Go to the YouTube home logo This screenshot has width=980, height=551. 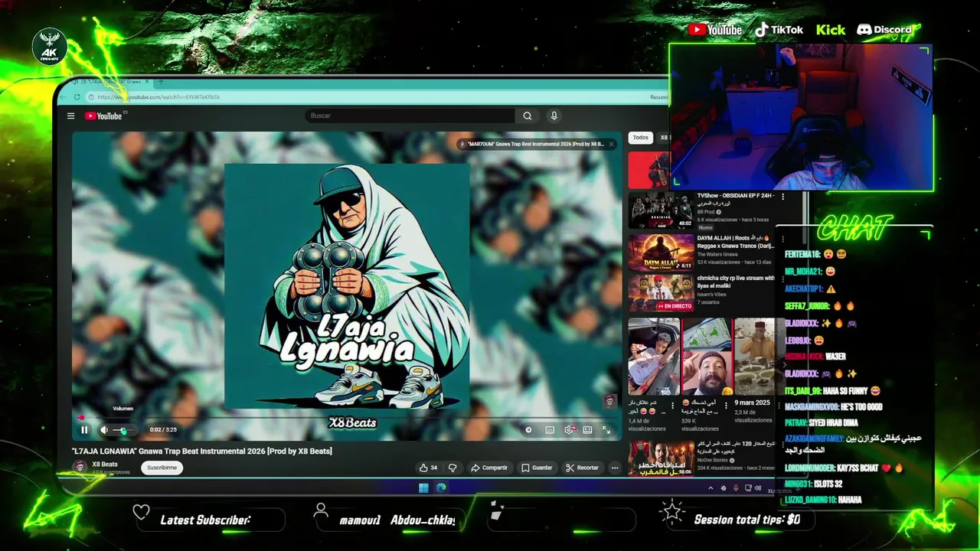104,116
